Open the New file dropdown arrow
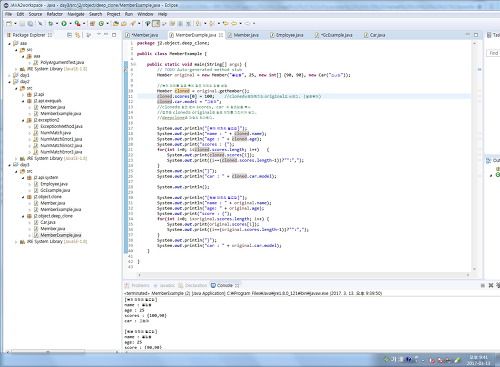The image size is (500, 367). point(15,23)
